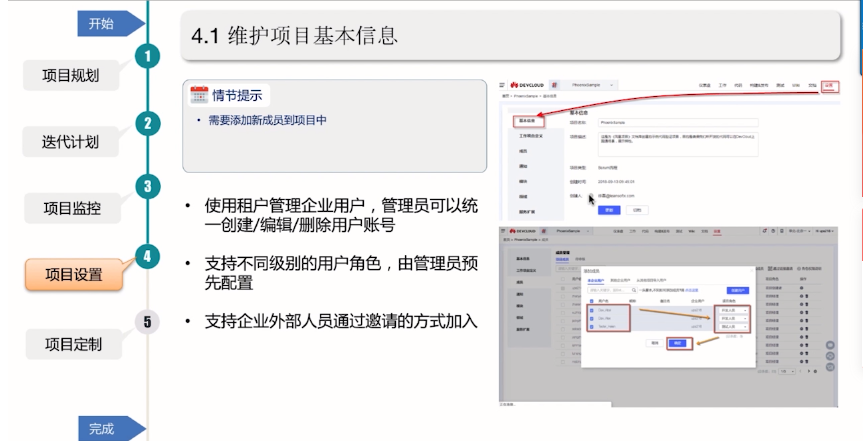Open user account dropdown in member-page header
The image size is (863, 441).
(x=824, y=231)
